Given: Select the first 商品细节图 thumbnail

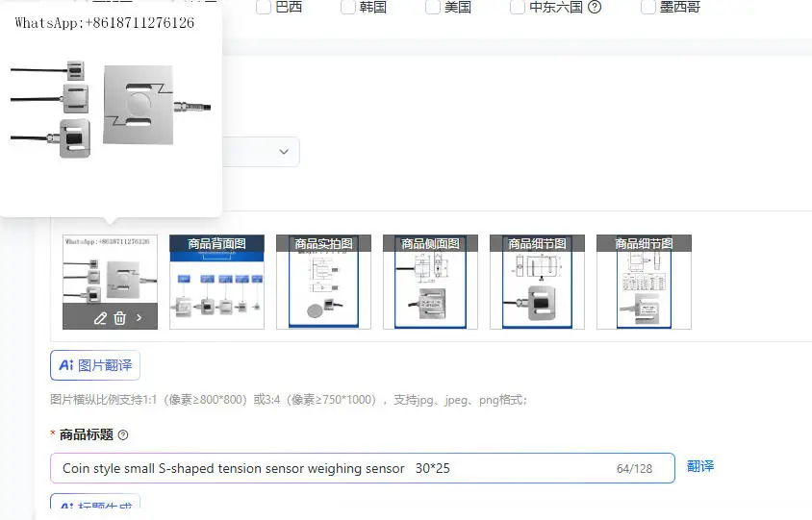Looking at the screenshot, I should pos(537,282).
